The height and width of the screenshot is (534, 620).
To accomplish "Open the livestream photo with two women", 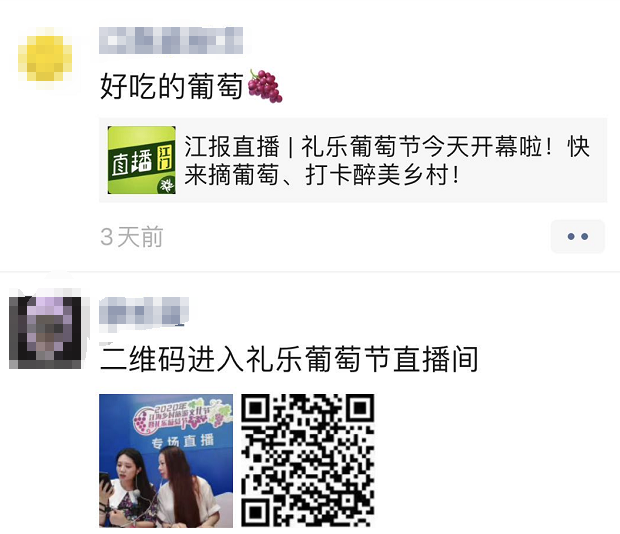I will 166,460.
